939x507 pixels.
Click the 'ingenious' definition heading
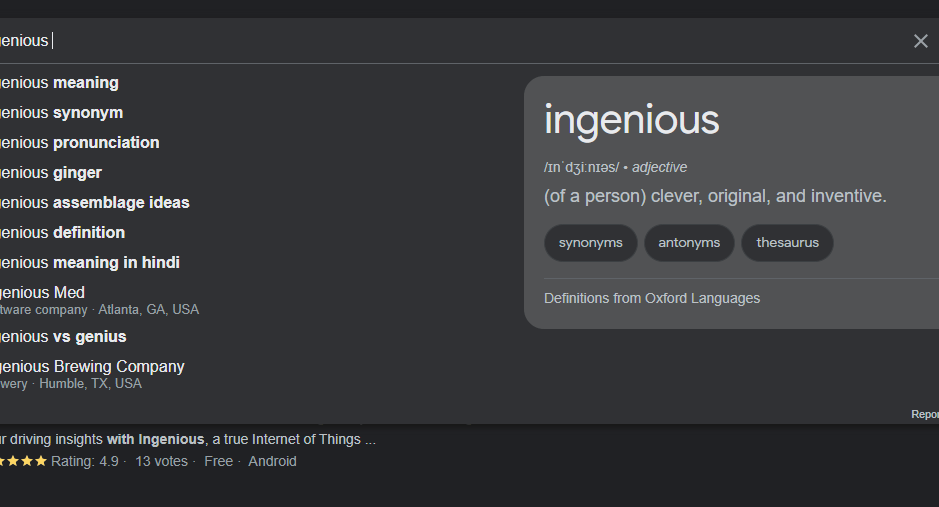coord(631,120)
